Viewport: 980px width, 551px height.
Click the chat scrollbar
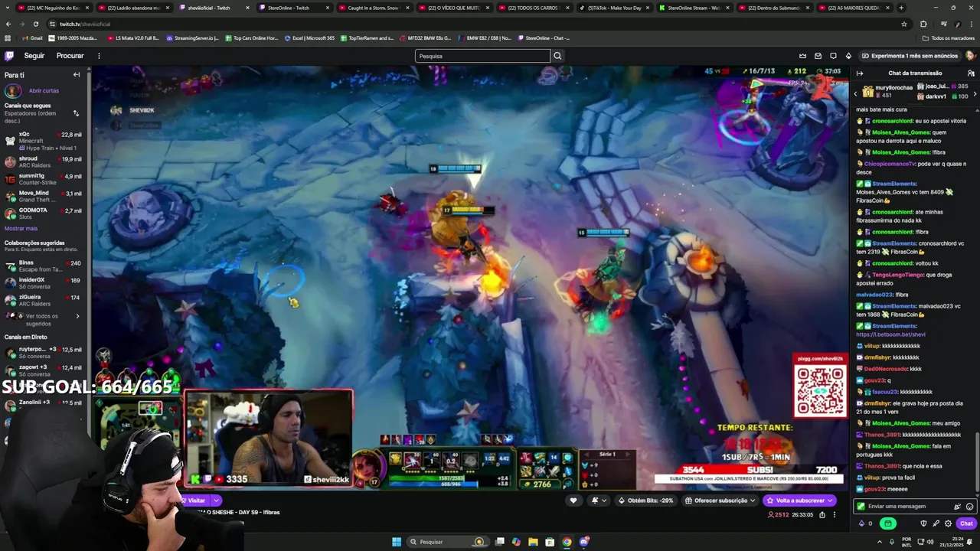coord(977,463)
